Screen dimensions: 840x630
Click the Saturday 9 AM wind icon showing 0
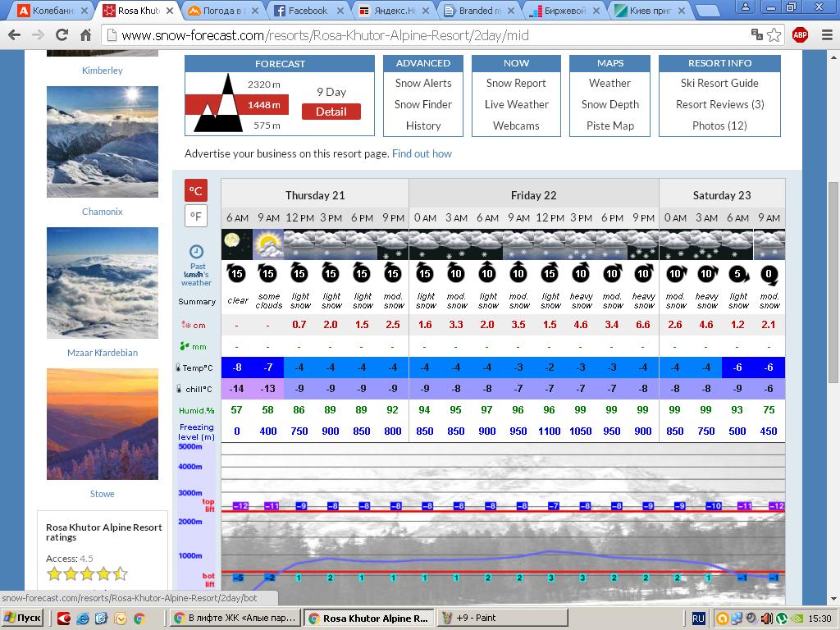pos(768,274)
